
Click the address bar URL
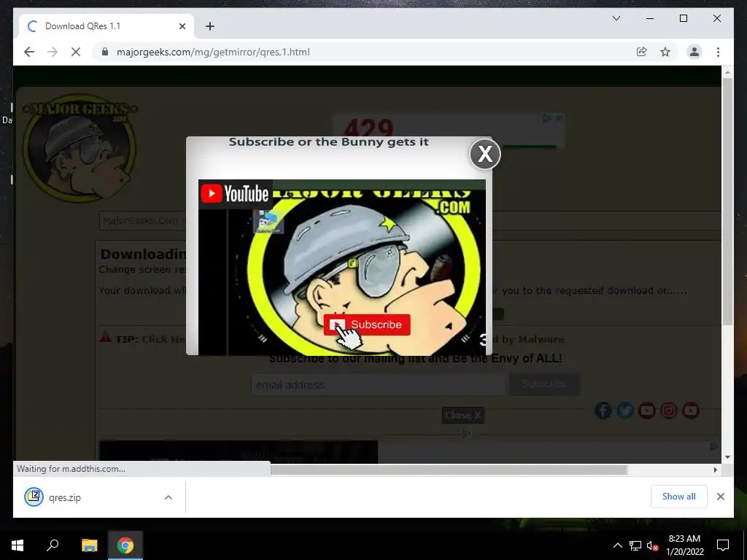(x=213, y=52)
